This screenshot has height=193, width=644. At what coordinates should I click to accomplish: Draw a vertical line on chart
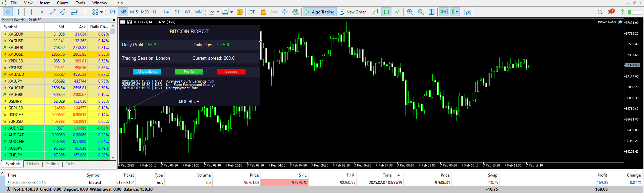[32, 12]
